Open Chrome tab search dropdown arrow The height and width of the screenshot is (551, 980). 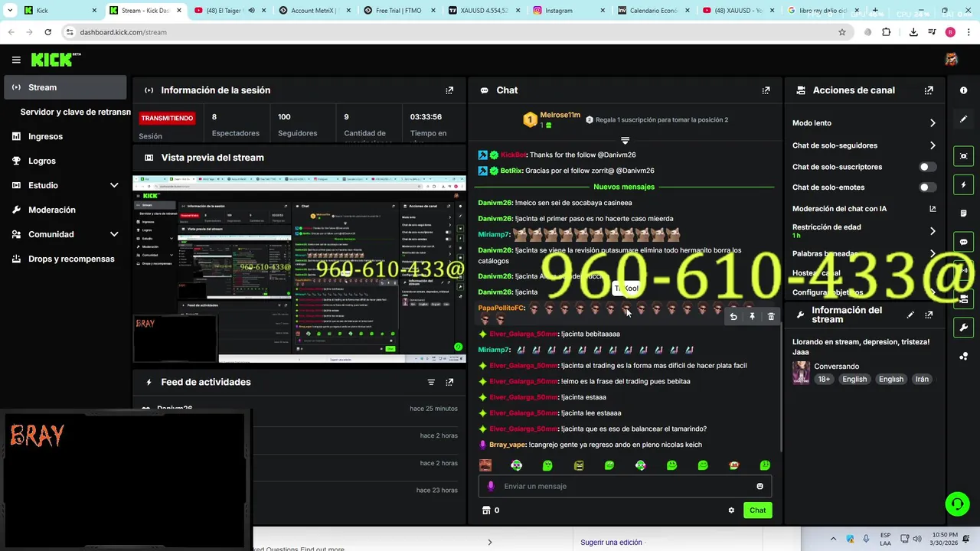(10, 11)
